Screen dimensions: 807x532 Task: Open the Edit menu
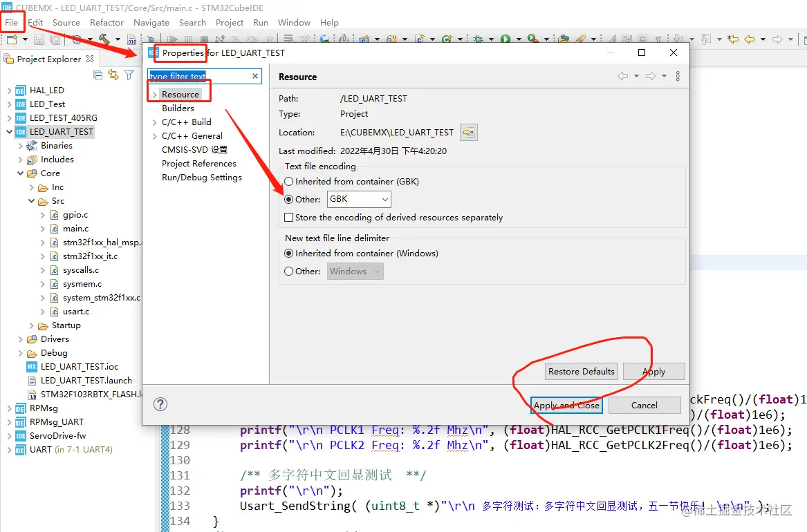[35, 23]
